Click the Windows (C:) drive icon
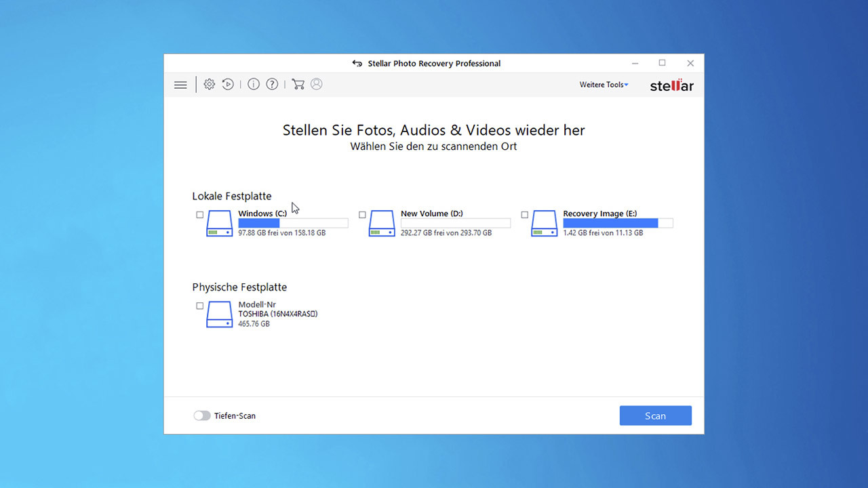 (220, 223)
